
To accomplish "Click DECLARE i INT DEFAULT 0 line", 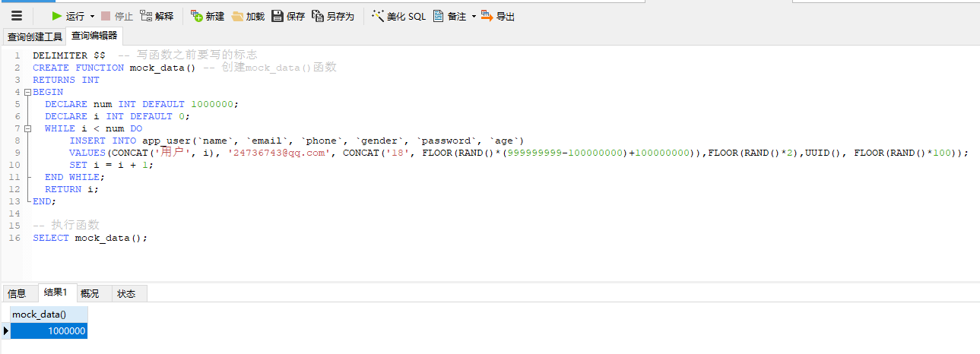I will tap(117, 116).
